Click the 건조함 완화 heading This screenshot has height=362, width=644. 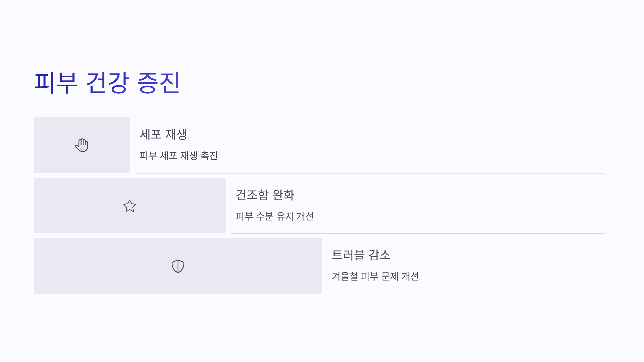pos(265,195)
